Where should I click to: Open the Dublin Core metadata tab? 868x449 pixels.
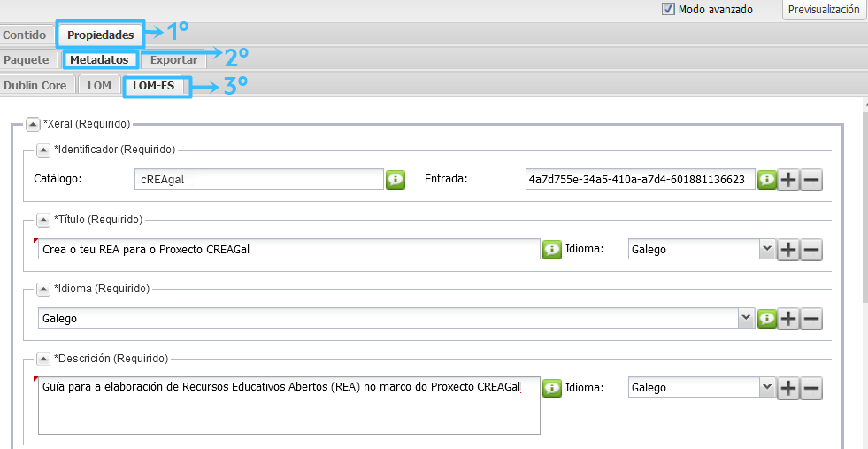(x=35, y=86)
